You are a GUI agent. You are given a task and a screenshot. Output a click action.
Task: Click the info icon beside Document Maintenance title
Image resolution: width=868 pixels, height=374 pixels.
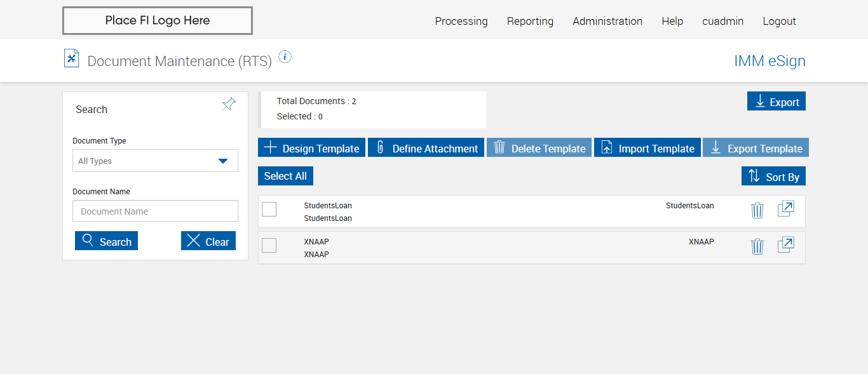pyautogui.click(x=285, y=57)
